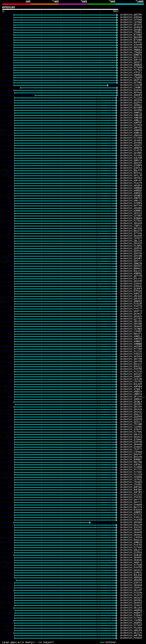Select the UniRef100_P12328 label
This screenshot has height=644, width=146.
(x=131, y=98)
